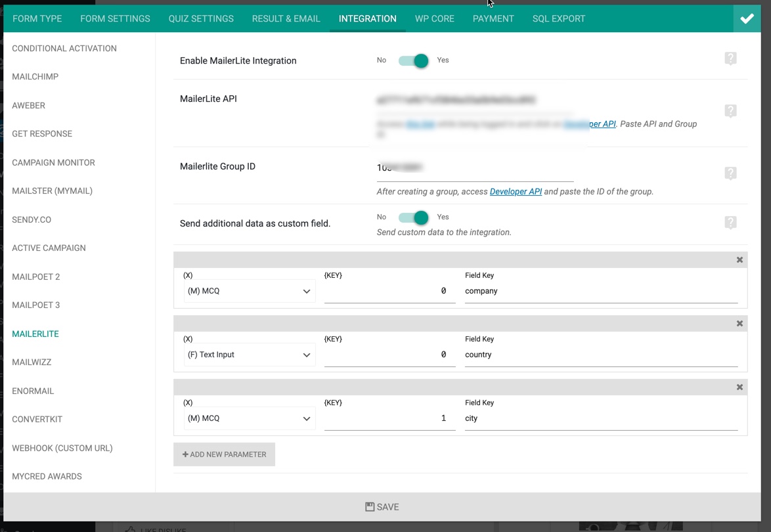Toggle Send additional data as custom field
Screen dimensions: 771x532
[413, 217]
